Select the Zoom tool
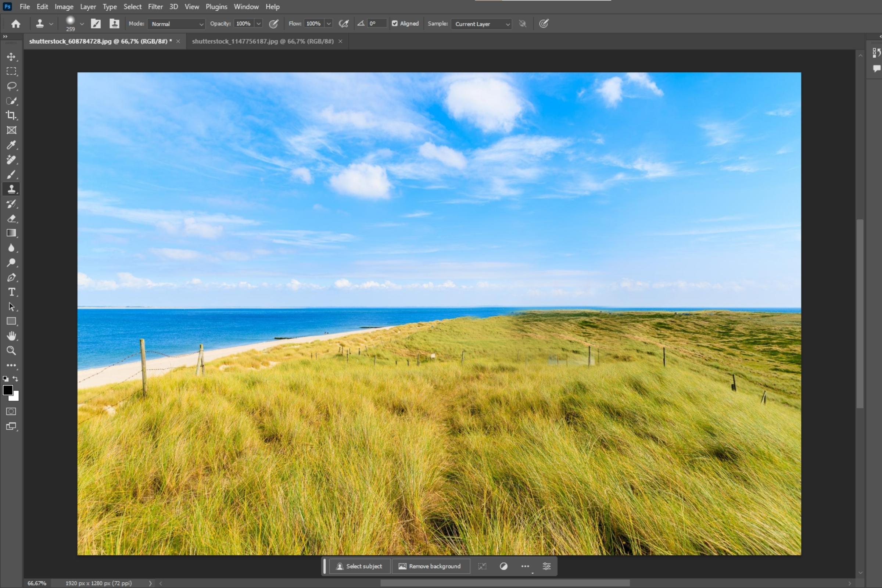Image resolution: width=882 pixels, height=588 pixels. point(11,351)
